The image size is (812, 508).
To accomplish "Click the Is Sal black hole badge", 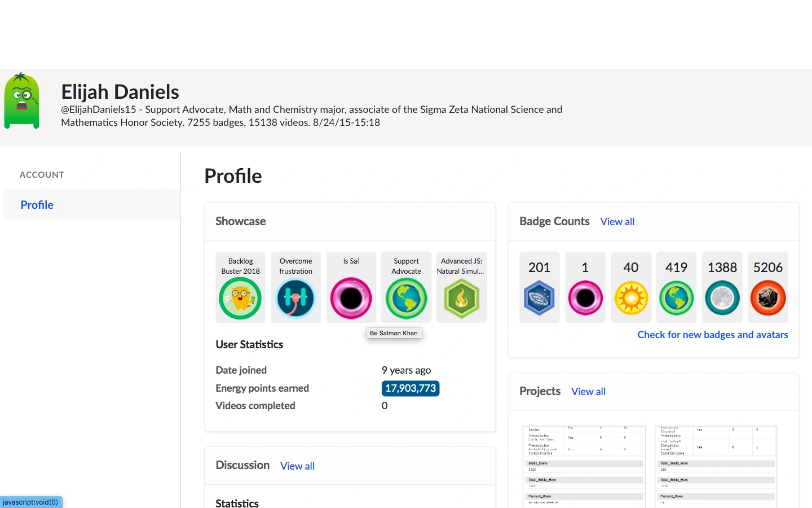I will pos(351,298).
